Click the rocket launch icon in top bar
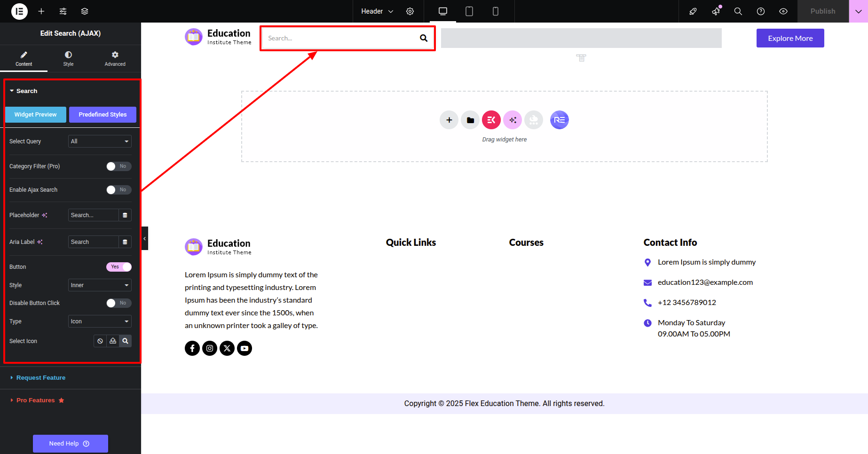Viewport: 868px width, 454px height. tap(693, 11)
